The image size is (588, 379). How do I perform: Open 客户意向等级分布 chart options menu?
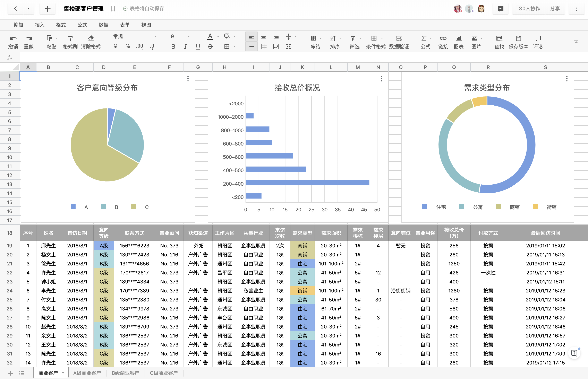[x=188, y=79]
